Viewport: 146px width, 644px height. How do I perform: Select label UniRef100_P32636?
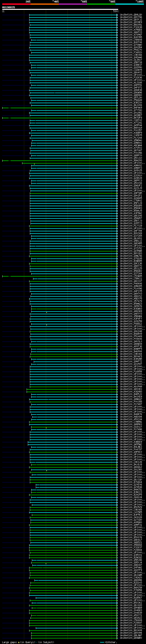[131, 77]
